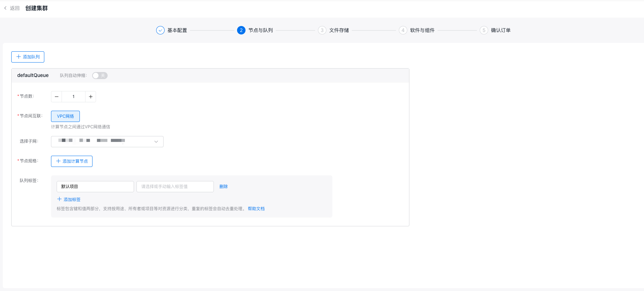Click the back arrow icon
The height and width of the screenshot is (291, 644).
(x=5, y=8)
